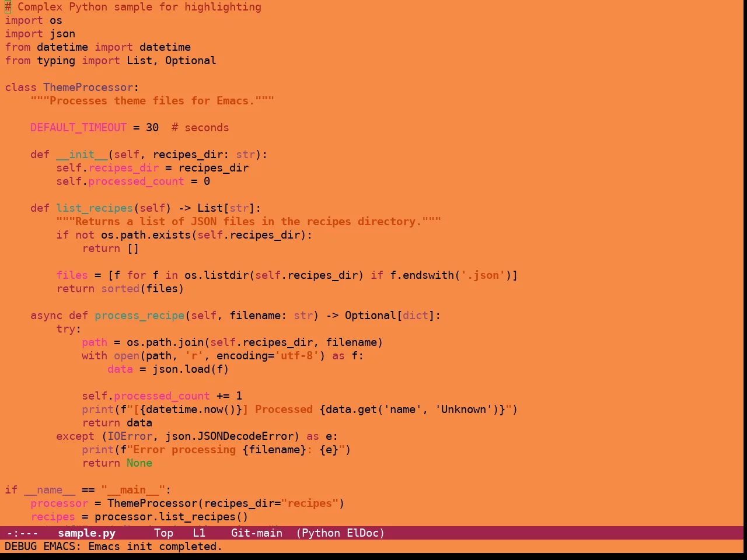This screenshot has width=747, height=560.
Task: Click the docstring 'Processes theme files for Emacs.'
Action: tap(152, 101)
